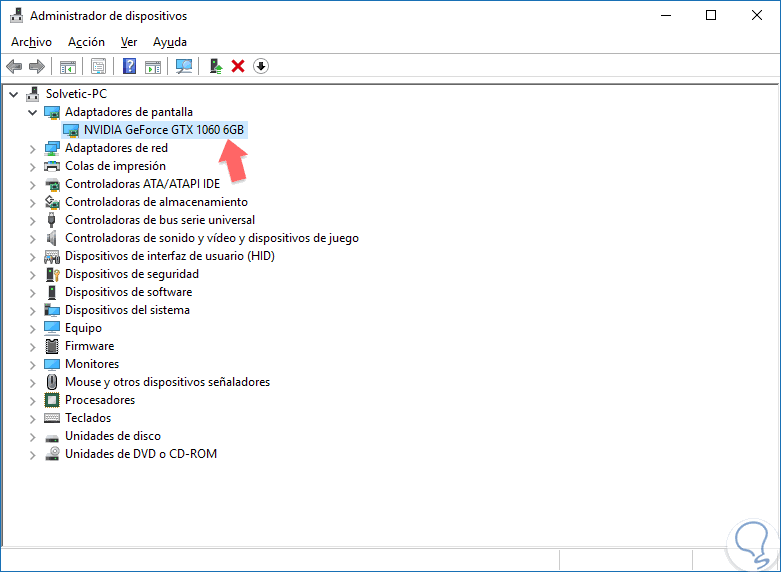
Task: Click the Back arrow toolbar icon
Action: coord(14,66)
